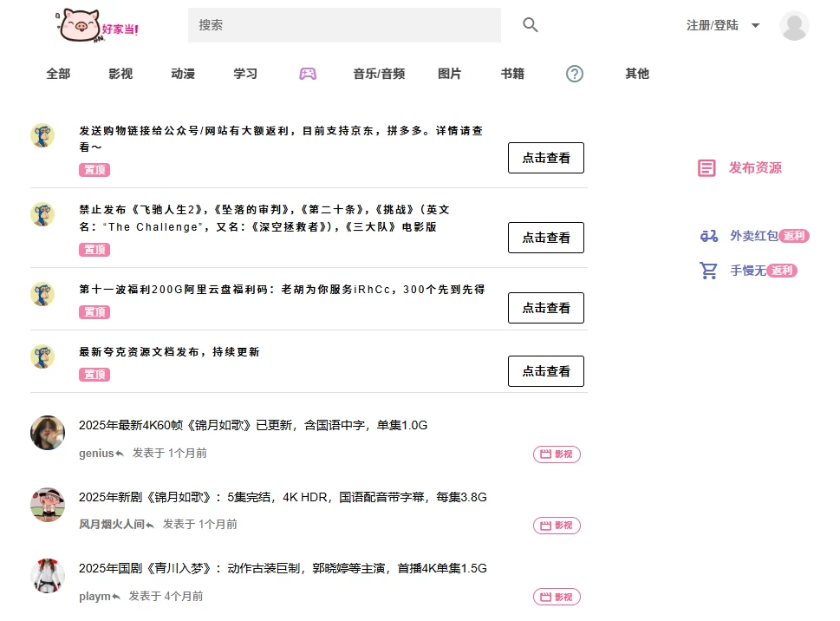Open the question mark help category

[575, 74]
